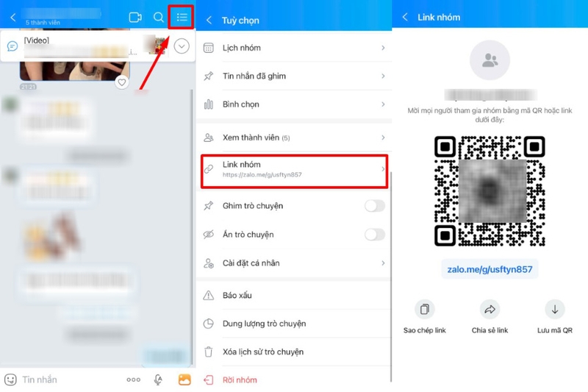Viewport: 588px width, 392px height.
Task: Select Xóa lịch sử trò chuyện
Action: (x=294, y=352)
